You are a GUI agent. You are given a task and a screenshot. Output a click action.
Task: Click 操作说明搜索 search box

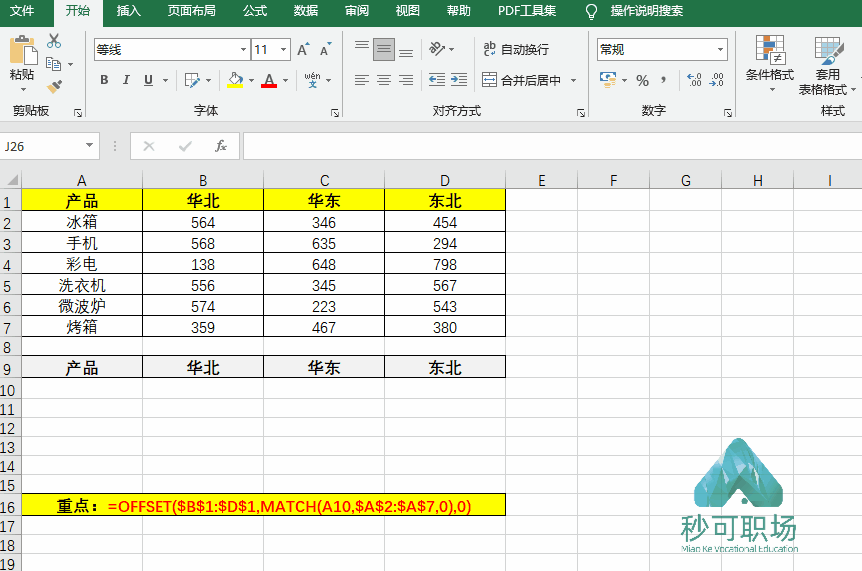[646, 10]
